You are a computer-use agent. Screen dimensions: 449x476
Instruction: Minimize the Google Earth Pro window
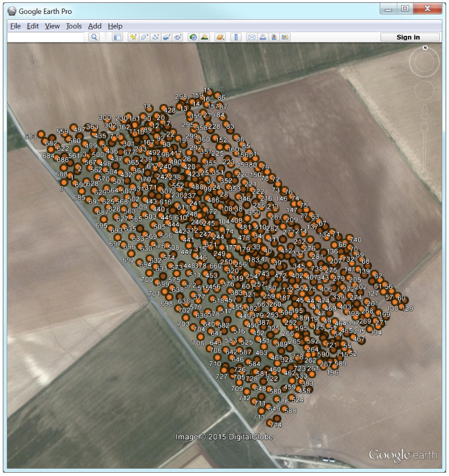click(x=388, y=9)
